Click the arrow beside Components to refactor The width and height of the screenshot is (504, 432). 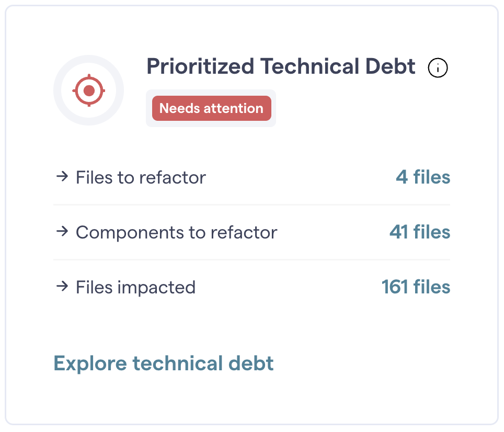(62, 232)
